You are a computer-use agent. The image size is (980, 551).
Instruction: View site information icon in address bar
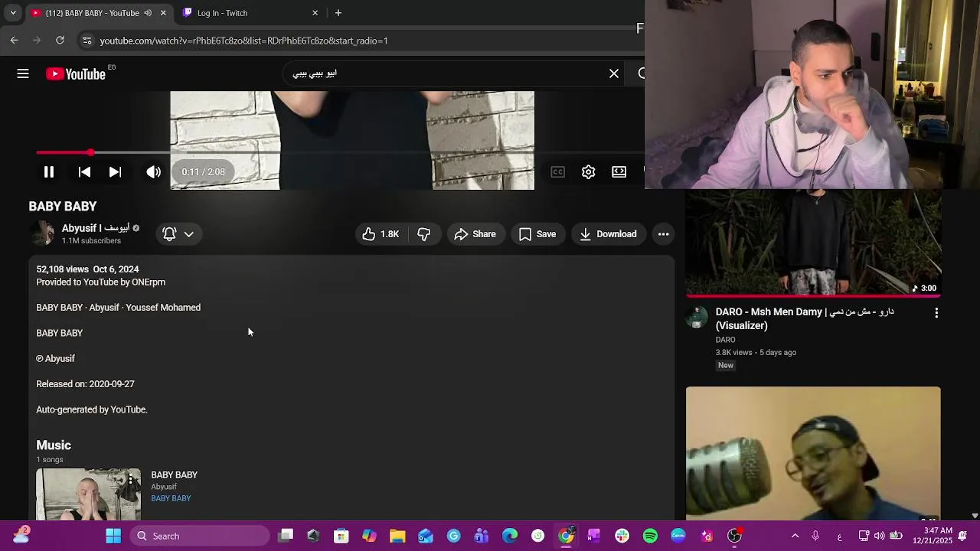(87, 41)
